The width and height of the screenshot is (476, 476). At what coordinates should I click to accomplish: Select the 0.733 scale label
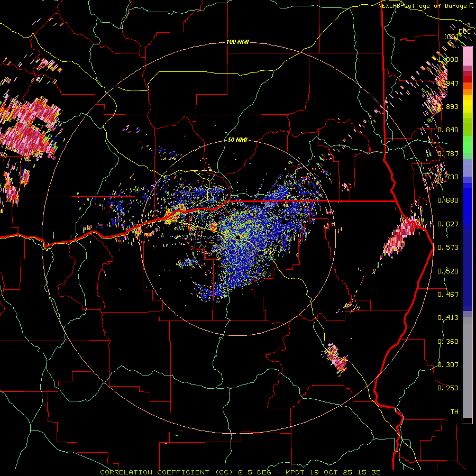pyautogui.click(x=448, y=177)
